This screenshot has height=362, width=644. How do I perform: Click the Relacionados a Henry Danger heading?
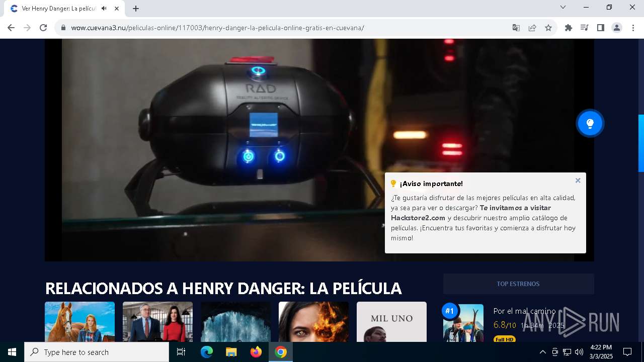(223, 288)
